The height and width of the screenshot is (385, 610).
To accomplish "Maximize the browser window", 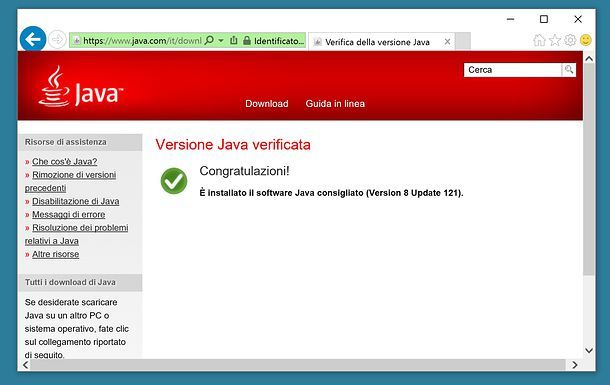I will click(x=544, y=19).
